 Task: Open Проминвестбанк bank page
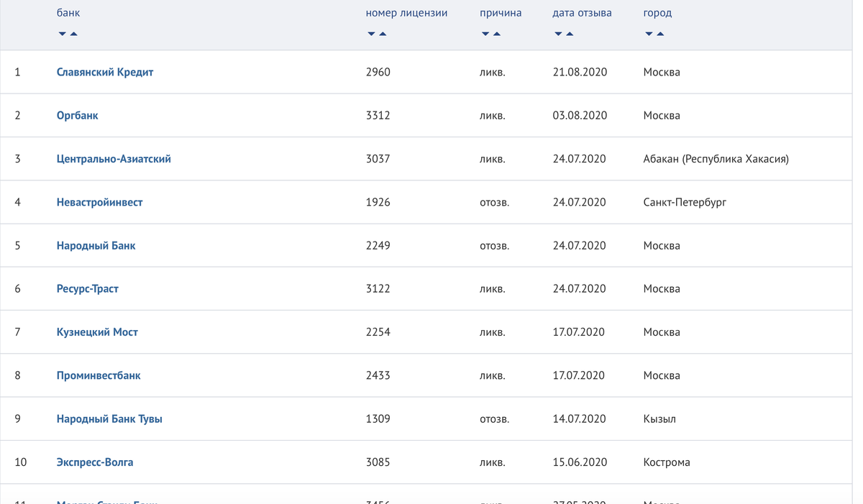click(99, 375)
